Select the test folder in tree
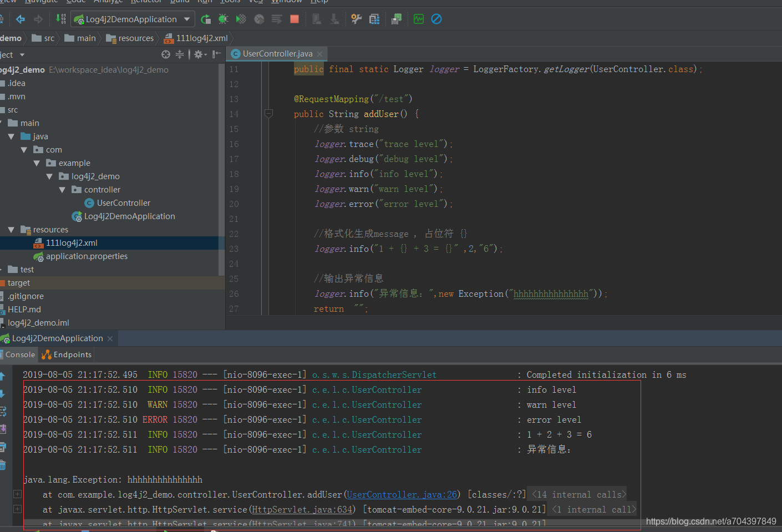 click(x=21, y=270)
